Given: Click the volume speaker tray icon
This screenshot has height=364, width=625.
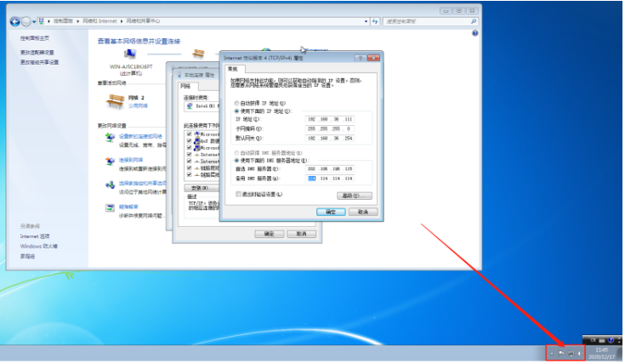Looking at the screenshot, I should pyautogui.click(x=580, y=353).
